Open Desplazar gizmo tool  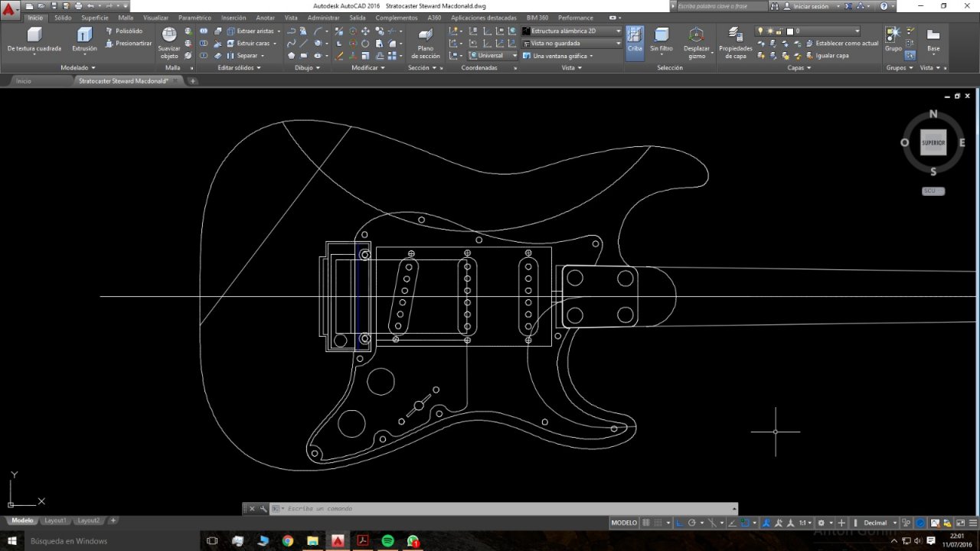click(x=697, y=43)
